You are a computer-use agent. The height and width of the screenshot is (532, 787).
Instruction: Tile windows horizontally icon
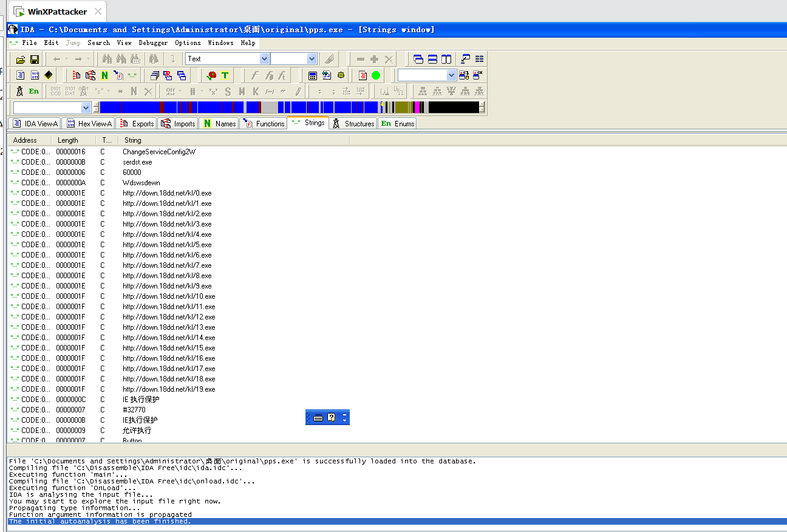point(432,59)
